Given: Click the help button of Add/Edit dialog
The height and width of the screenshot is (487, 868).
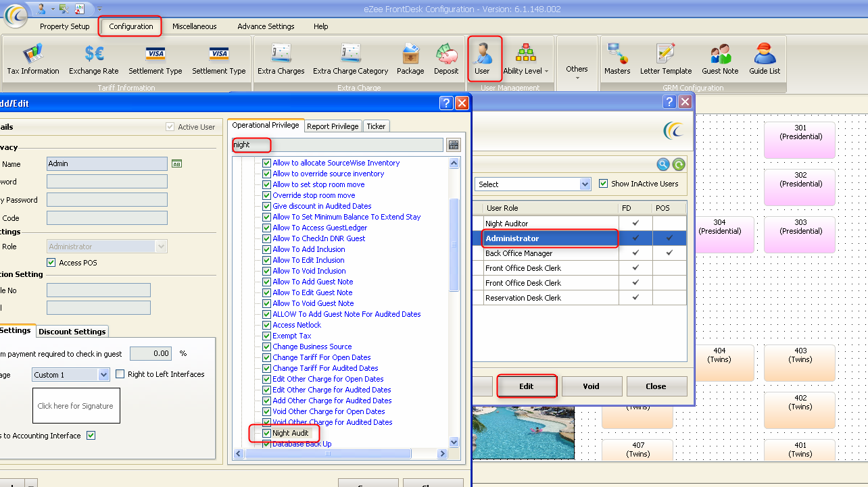Looking at the screenshot, I should 446,103.
